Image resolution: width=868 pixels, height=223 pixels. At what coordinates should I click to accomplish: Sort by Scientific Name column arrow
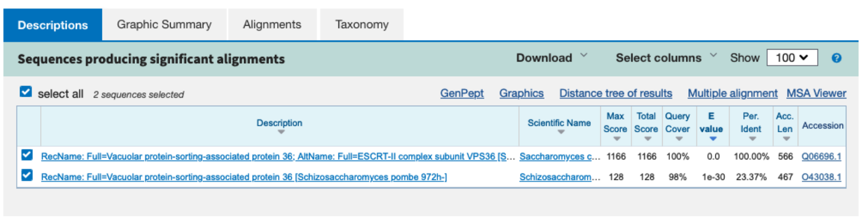click(561, 132)
